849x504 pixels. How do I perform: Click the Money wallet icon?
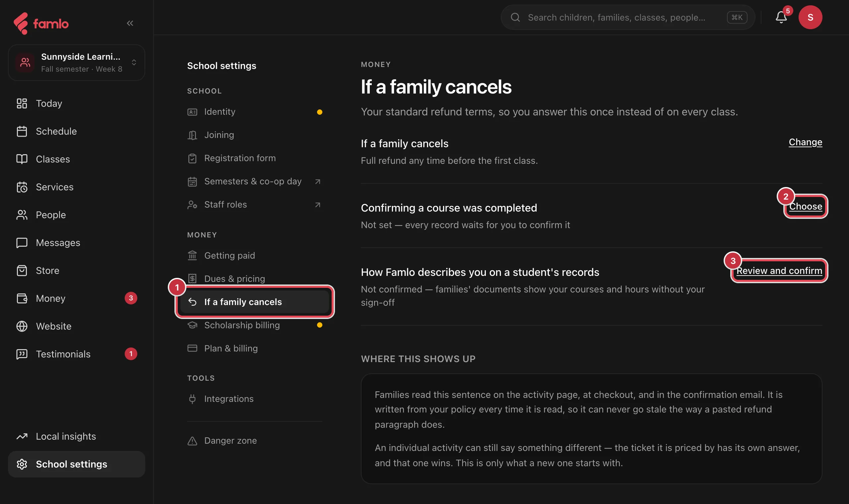(x=22, y=298)
